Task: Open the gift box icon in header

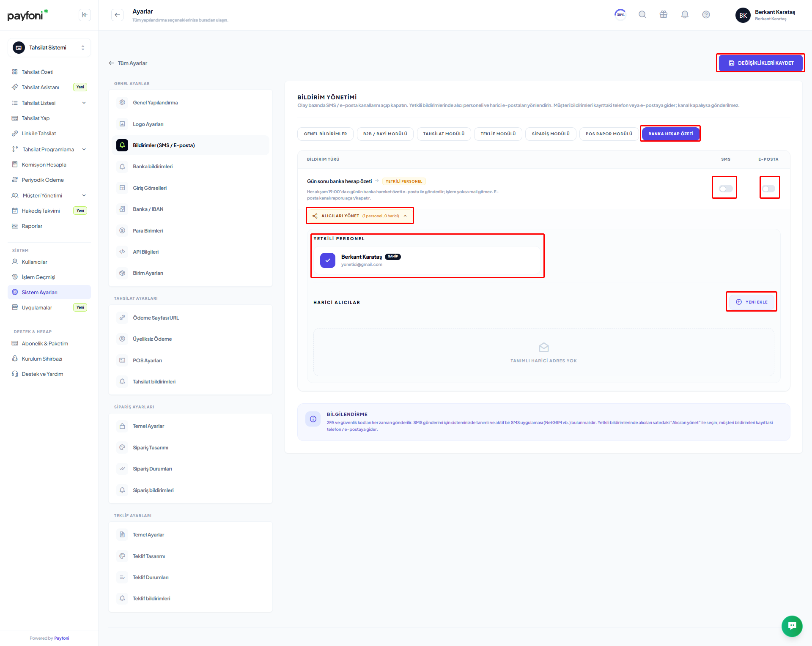Action: tap(664, 14)
